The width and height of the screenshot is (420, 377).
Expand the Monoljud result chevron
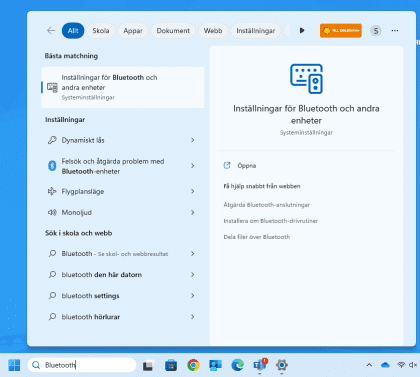pyautogui.click(x=193, y=212)
